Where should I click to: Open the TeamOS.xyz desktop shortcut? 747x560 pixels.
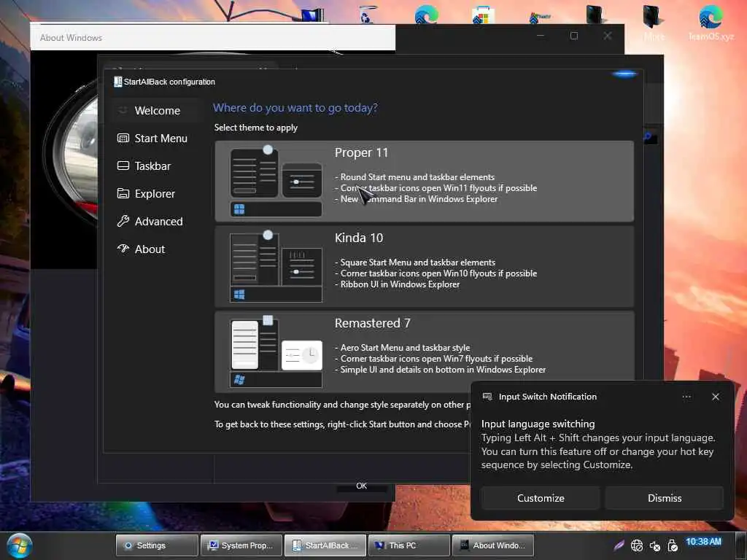pos(711,23)
